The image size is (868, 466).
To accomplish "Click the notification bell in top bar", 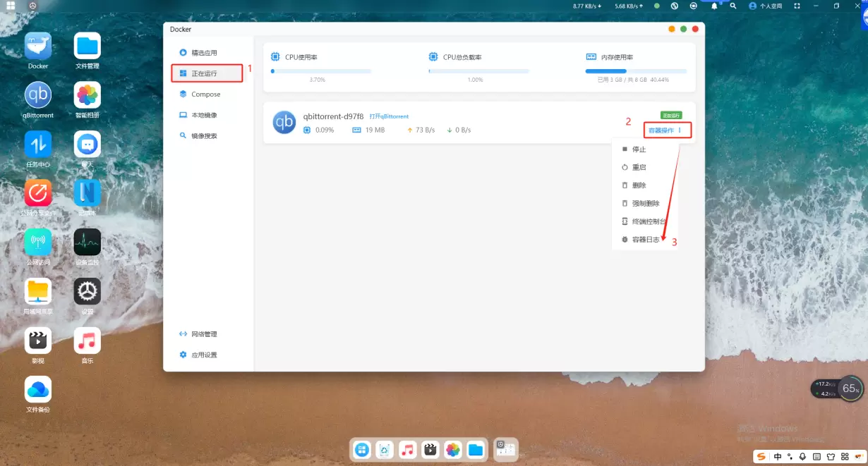I will (x=714, y=6).
